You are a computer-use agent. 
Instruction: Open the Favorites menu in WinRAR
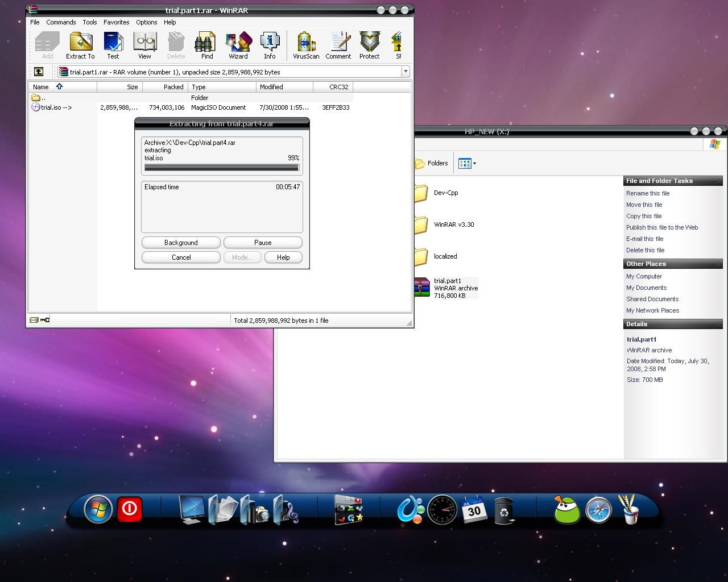point(116,22)
